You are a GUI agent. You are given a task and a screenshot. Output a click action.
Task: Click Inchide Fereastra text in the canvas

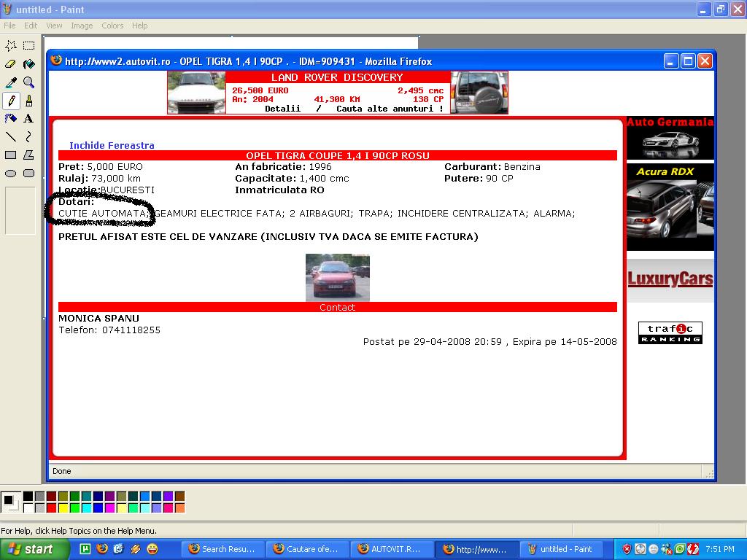112,145
